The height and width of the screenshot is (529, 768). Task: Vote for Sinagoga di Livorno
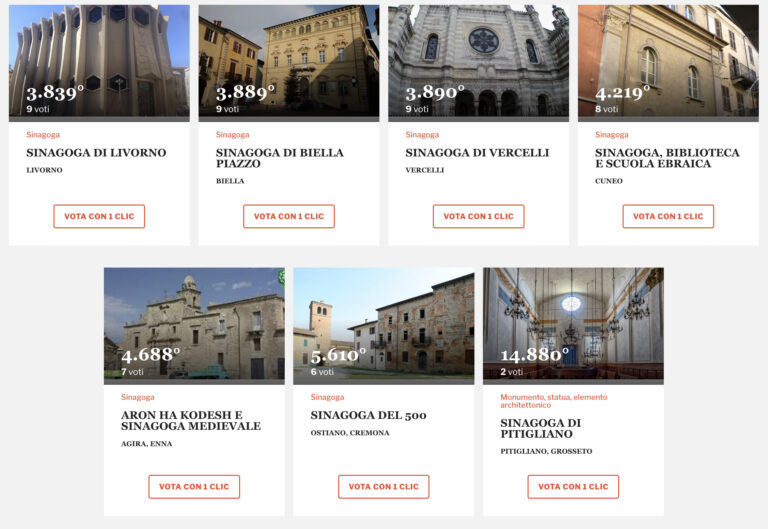pos(99,216)
